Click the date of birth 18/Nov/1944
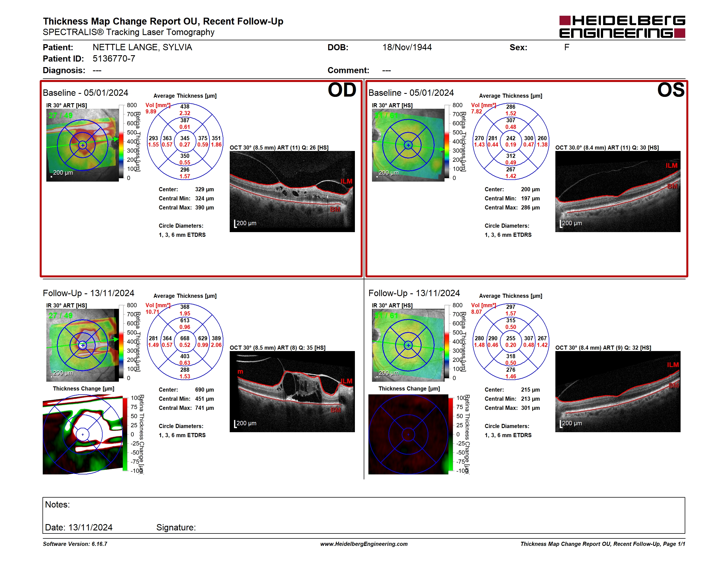The width and height of the screenshot is (728, 563). pyautogui.click(x=407, y=47)
